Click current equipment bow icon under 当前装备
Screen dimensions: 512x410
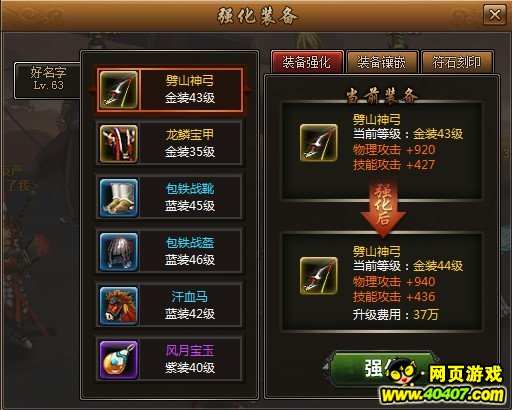319,143
